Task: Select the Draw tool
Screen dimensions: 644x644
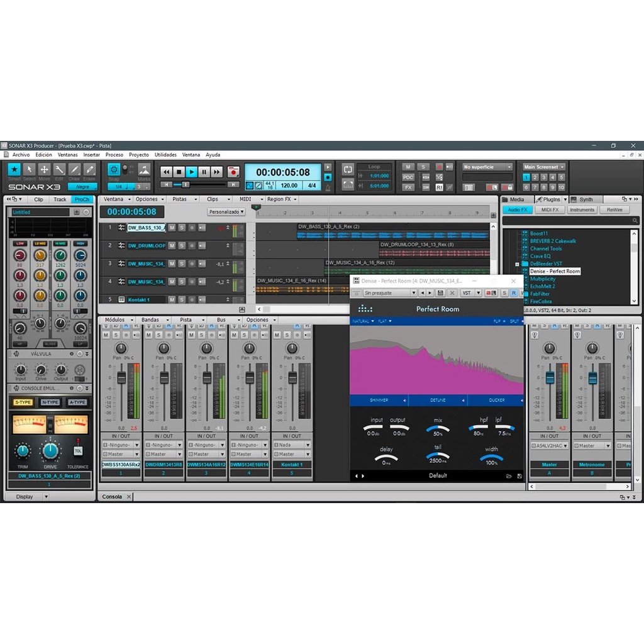Action: point(74,169)
